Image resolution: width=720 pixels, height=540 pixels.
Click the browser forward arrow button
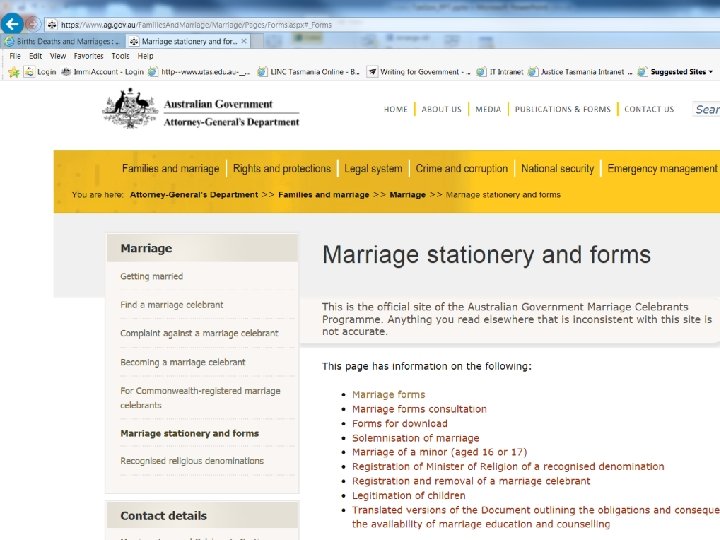[x=32, y=23]
